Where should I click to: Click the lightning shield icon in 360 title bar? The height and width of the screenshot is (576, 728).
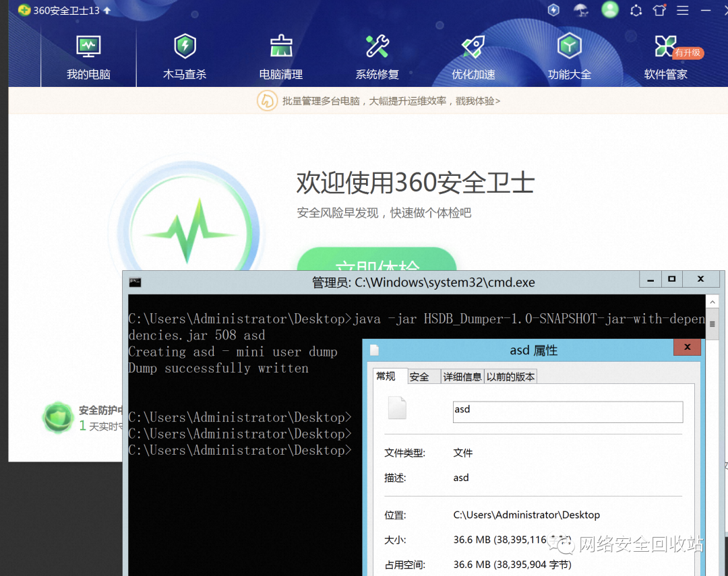(x=553, y=9)
